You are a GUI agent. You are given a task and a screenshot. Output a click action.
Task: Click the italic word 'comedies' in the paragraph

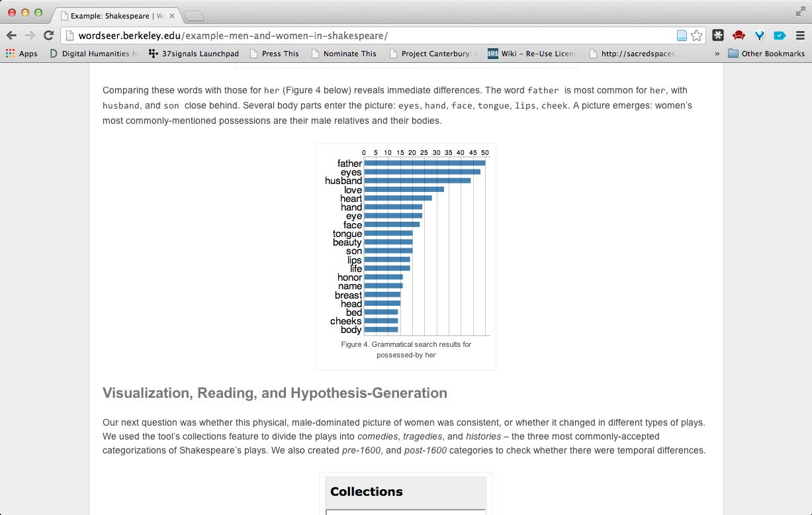coord(378,436)
